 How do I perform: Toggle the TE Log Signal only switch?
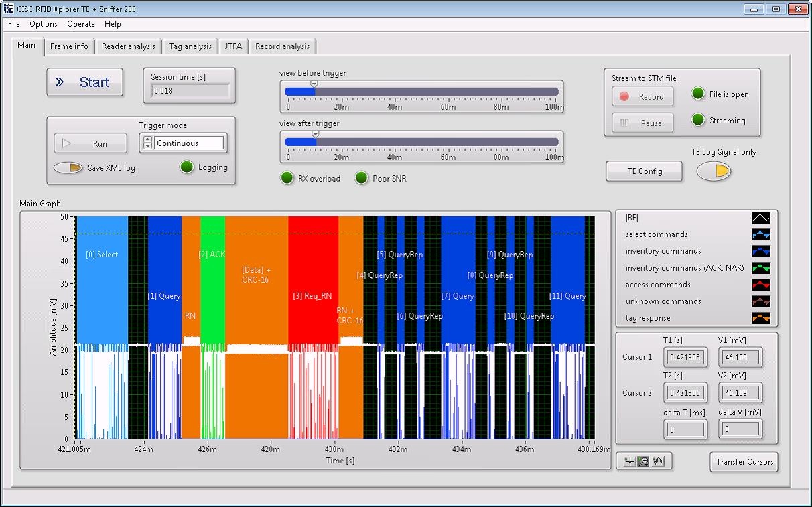tap(714, 171)
